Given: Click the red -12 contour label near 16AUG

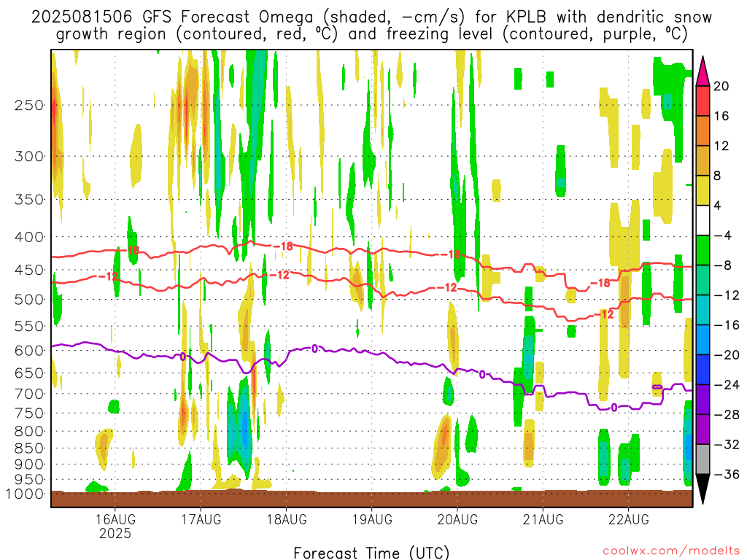Looking at the screenshot, I should click(108, 276).
